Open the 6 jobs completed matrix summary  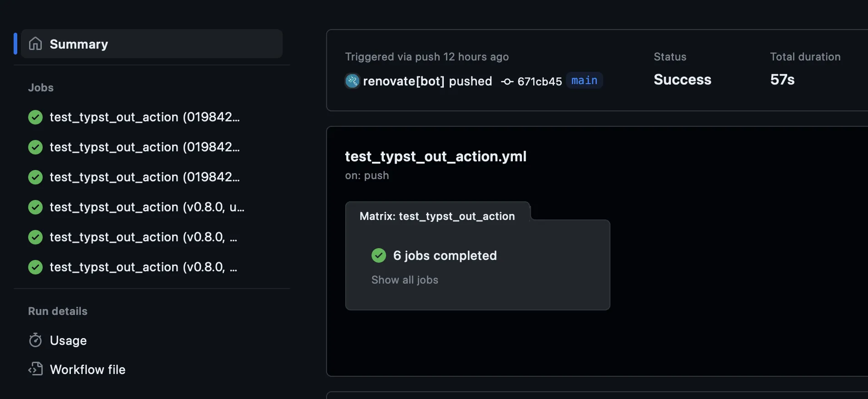[445, 255]
